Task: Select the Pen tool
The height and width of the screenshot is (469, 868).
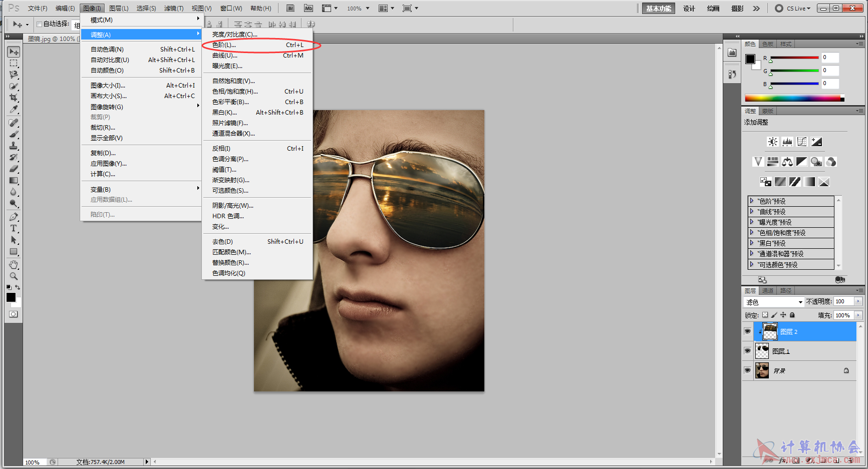Action: (14, 217)
